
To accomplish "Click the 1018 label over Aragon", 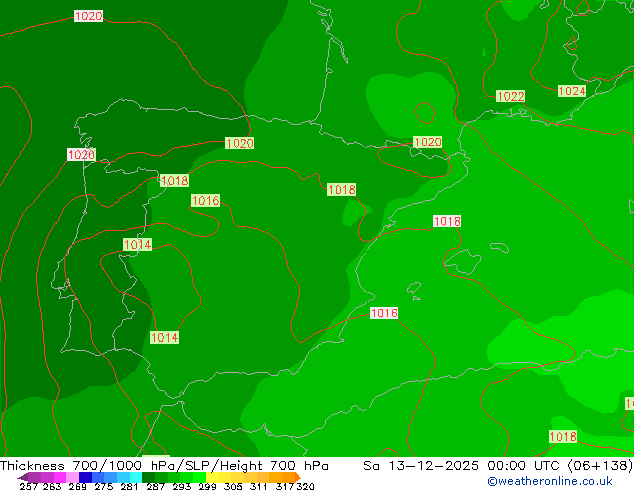I will (x=342, y=190).
